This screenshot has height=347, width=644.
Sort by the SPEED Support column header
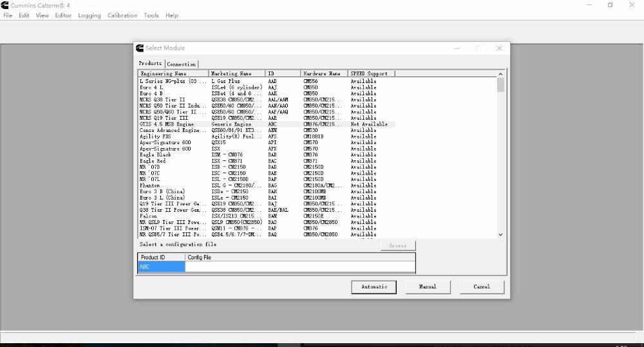click(x=370, y=74)
